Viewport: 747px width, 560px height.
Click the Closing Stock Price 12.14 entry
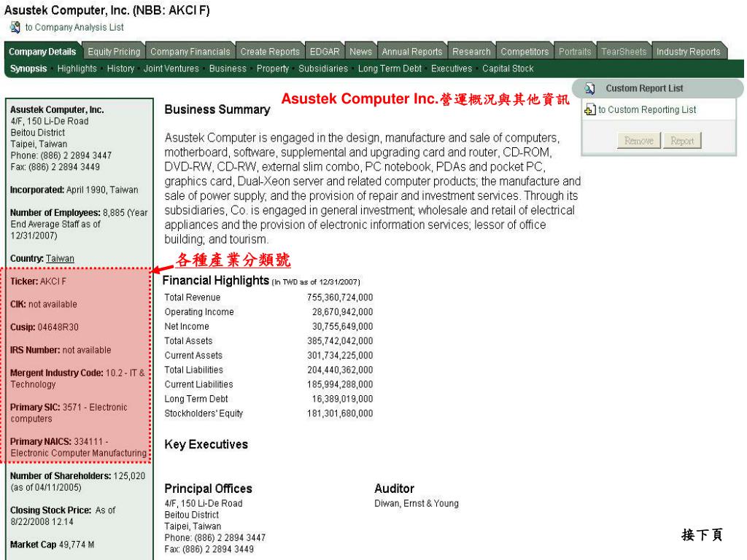63,516
